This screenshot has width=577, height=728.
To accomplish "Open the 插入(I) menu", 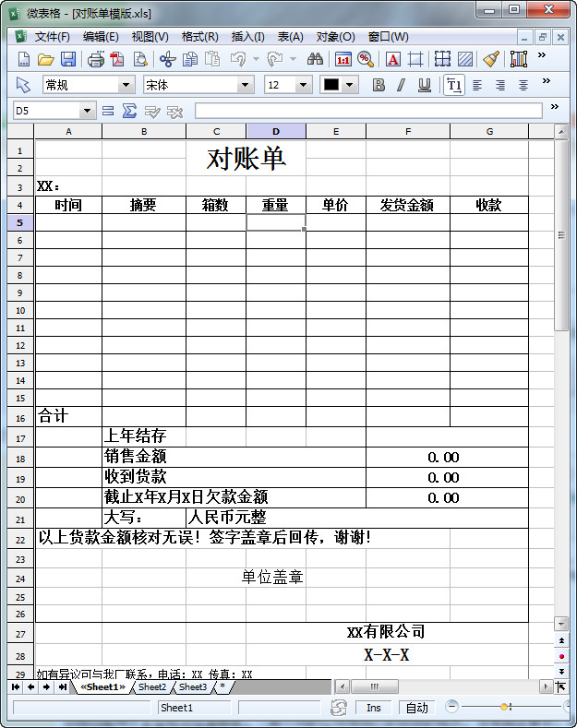I will click(248, 37).
